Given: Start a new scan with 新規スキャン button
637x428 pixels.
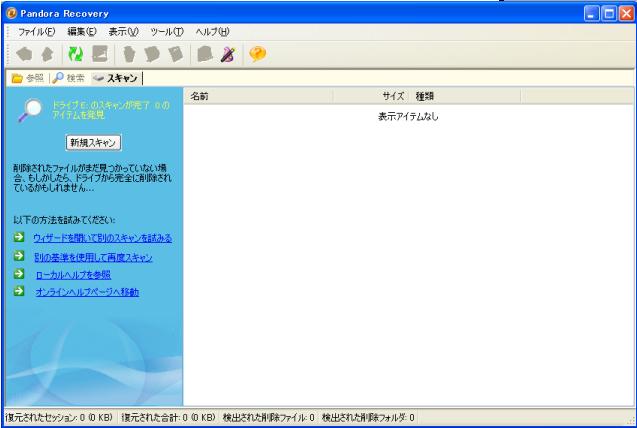Looking at the screenshot, I should [93, 143].
